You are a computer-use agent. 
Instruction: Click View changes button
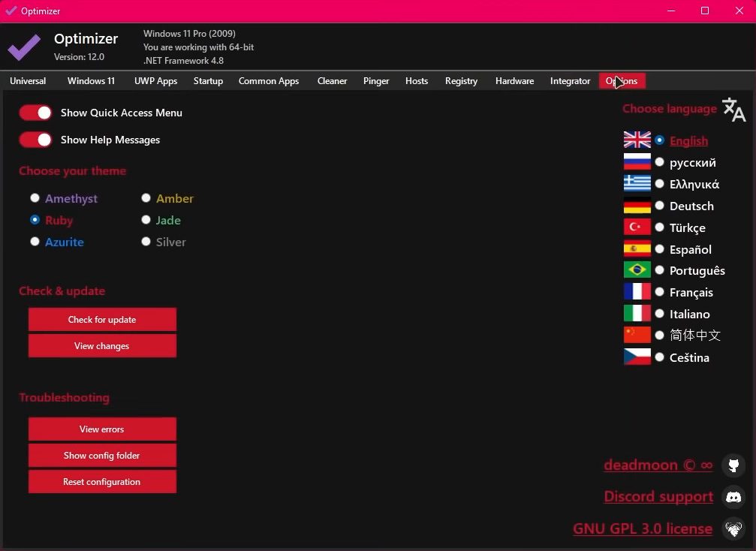102,345
